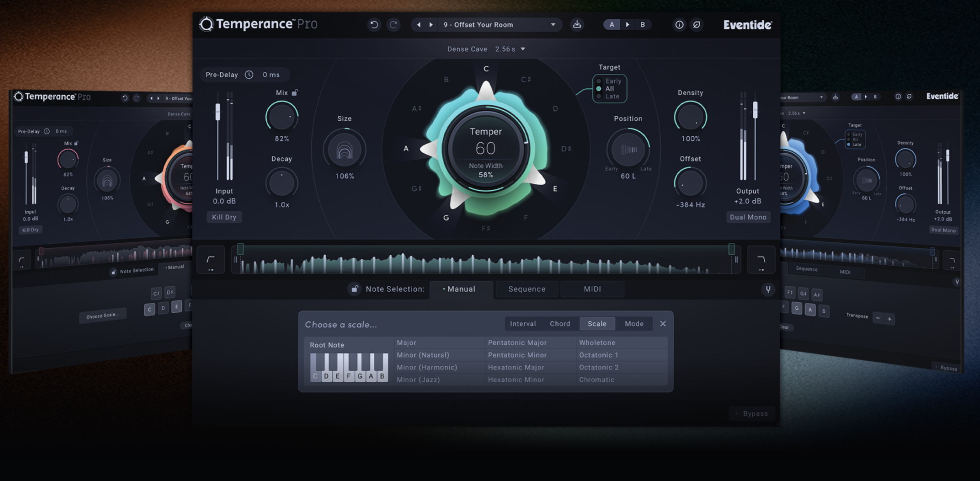Toggle the Dual Mono button
Screen dimensions: 980x481
[748, 217]
